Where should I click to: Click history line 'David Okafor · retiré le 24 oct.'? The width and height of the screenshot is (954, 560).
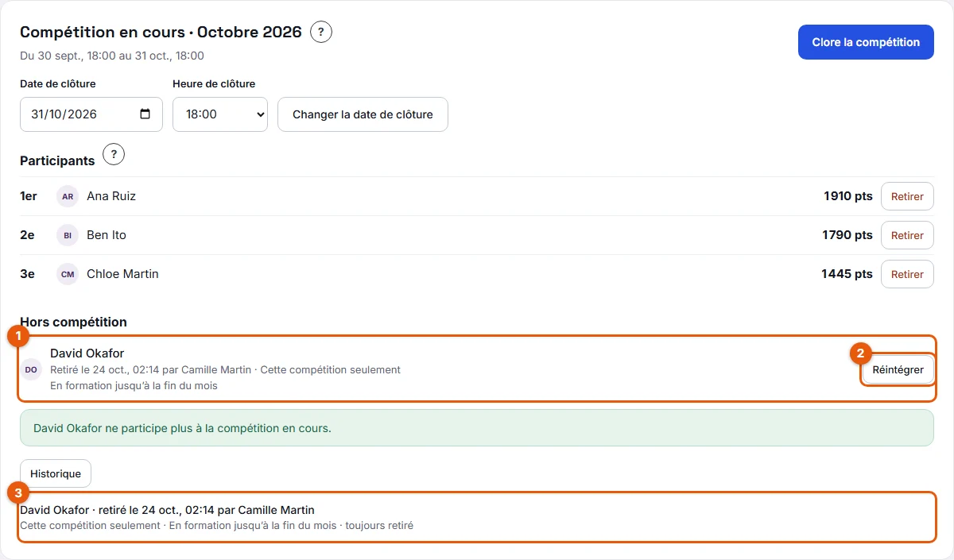(x=167, y=510)
